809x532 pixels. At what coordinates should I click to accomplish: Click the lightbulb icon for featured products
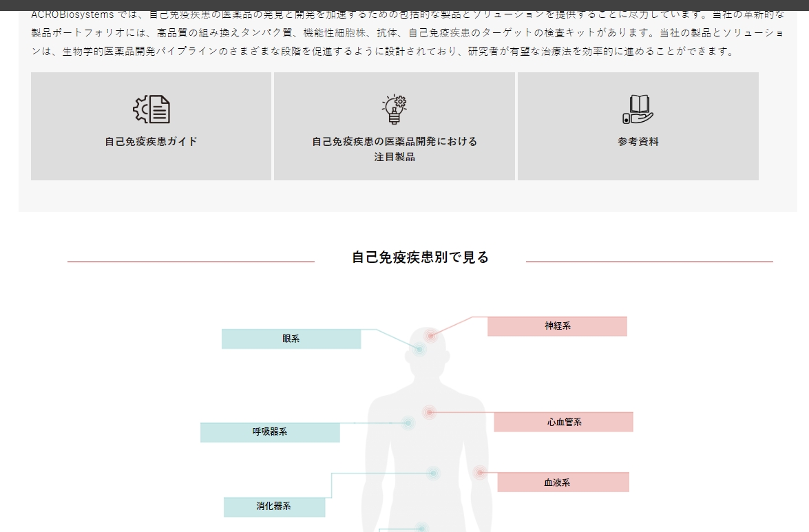395,109
